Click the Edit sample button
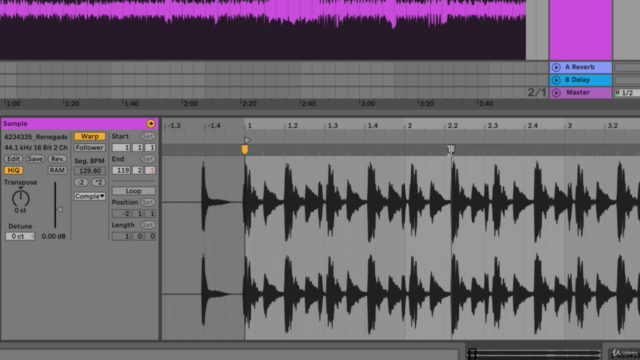The height and width of the screenshot is (360, 640). pos(13,159)
